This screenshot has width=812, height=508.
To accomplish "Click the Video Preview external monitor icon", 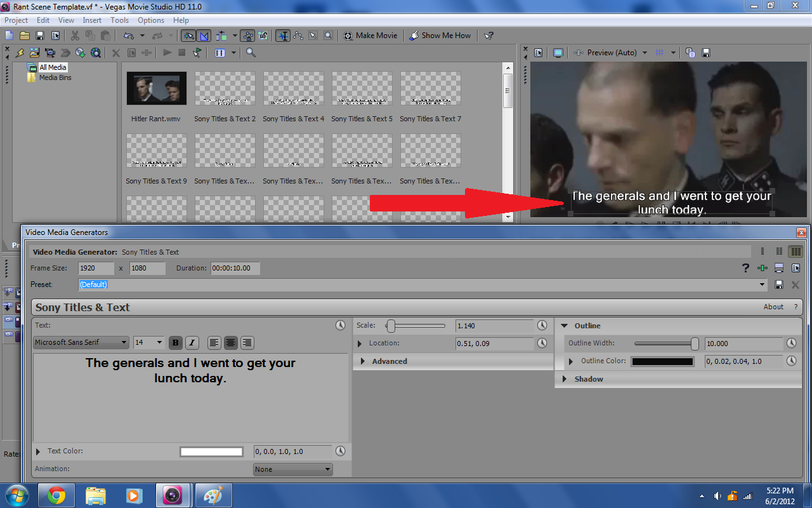I will (x=558, y=53).
